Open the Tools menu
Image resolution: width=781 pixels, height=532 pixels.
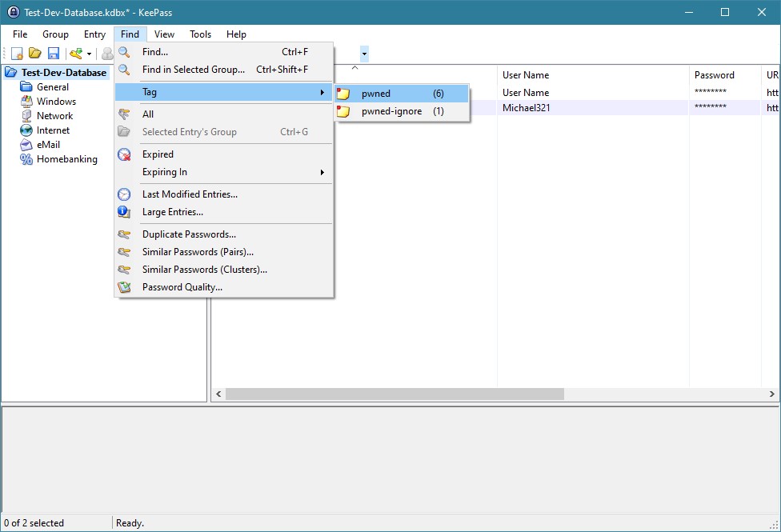(200, 34)
